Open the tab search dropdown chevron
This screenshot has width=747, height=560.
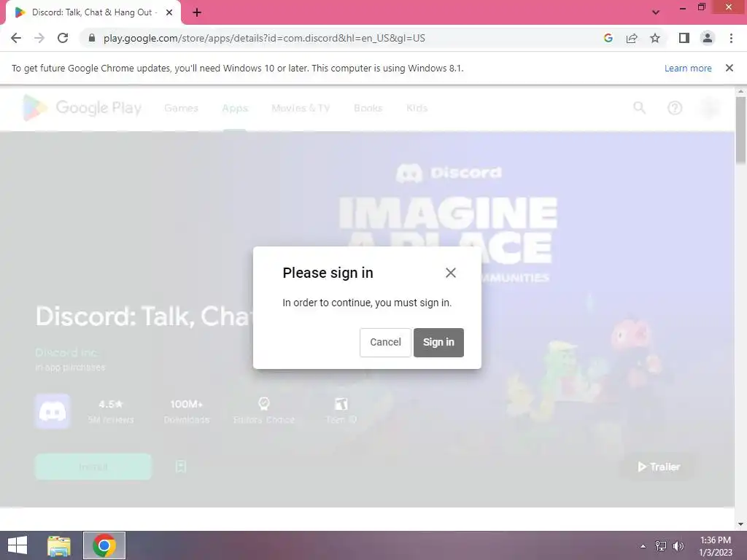coord(656,12)
